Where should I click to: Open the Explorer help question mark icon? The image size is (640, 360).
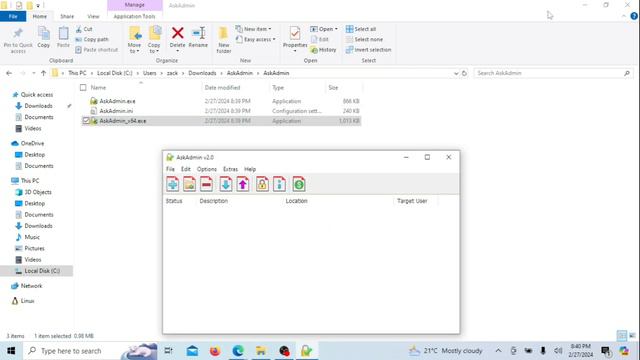tap(634, 16)
